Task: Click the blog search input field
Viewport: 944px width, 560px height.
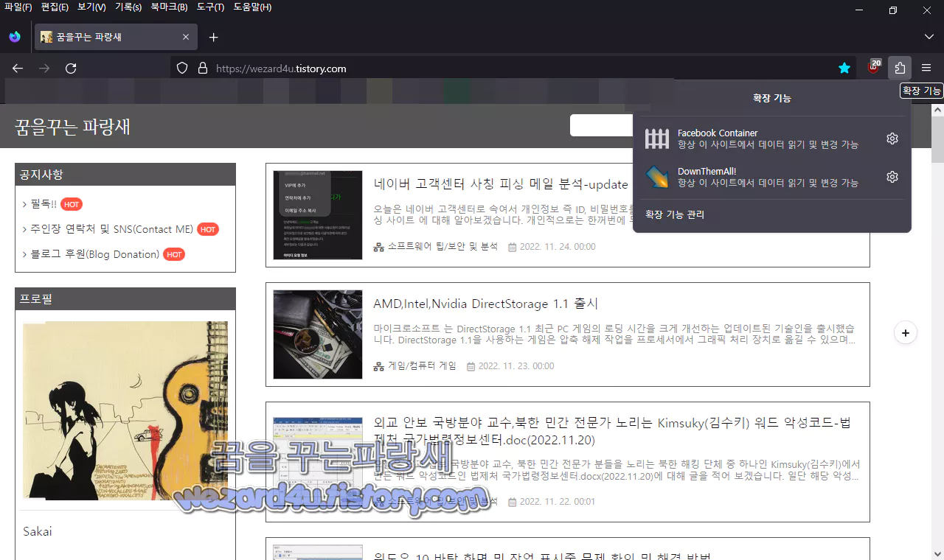Action: (x=601, y=125)
